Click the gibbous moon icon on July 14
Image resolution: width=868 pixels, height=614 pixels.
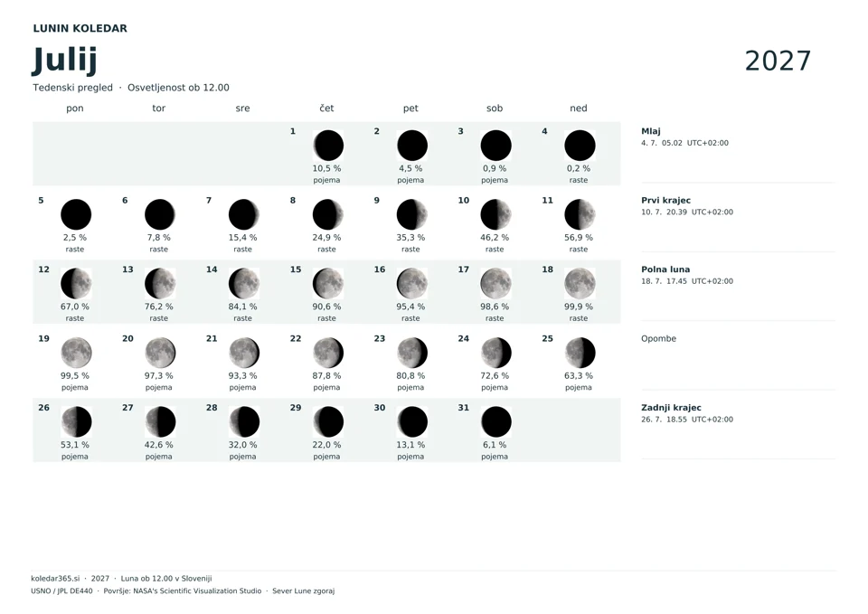click(243, 283)
